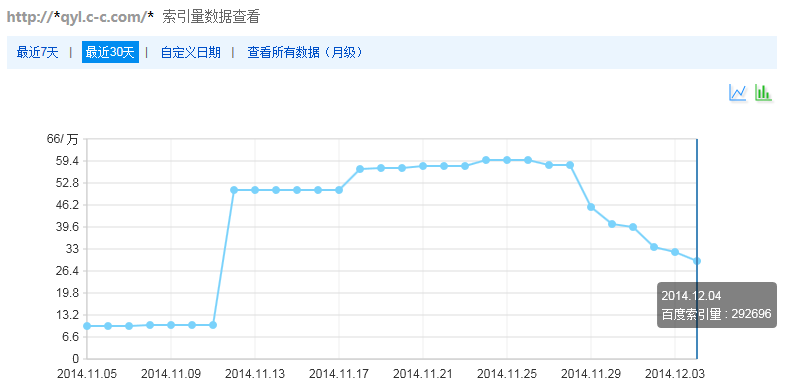Image resolution: width=788 pixels, height=392 pixels.
Task: Click the http://*qyl.c-c.com/* site title
Action: pyautogui.click(x=79, y=17)
